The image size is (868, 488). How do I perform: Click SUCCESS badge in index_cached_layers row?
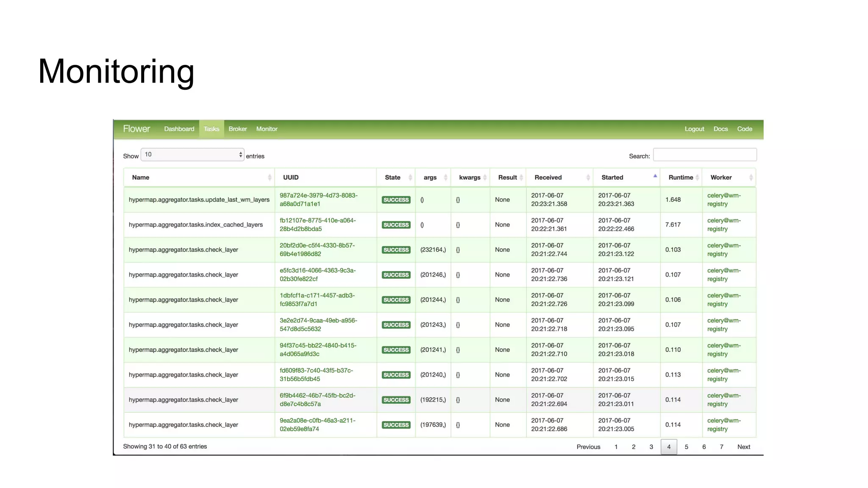pos(396,225)
